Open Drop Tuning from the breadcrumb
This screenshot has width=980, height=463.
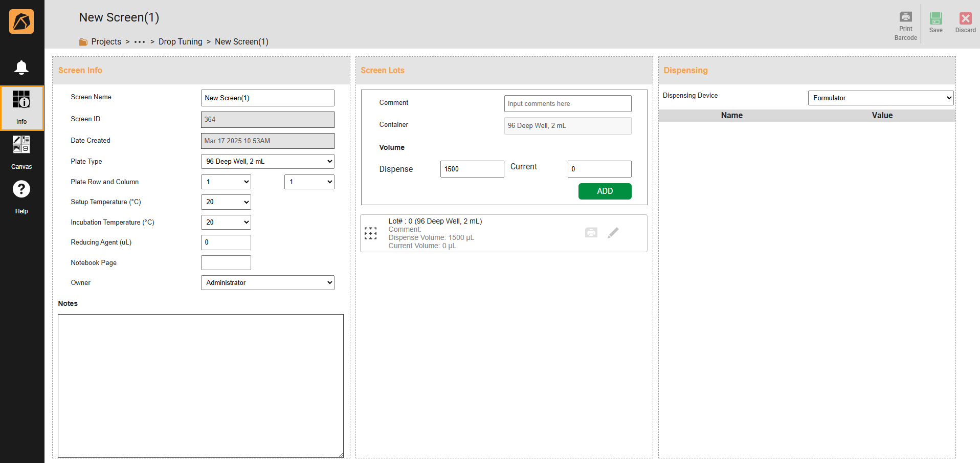(181, 41)
